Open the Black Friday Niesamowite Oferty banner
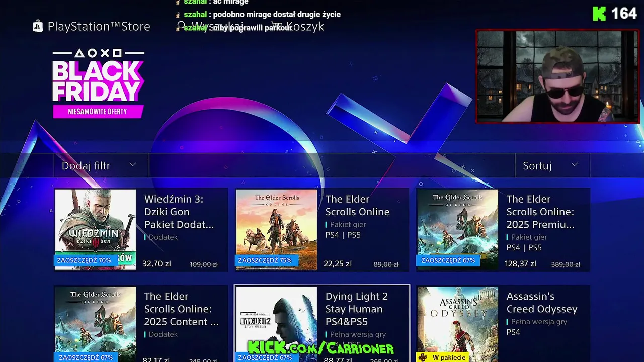Image resolution: width=644 pixels, height=362 pixels. click(99, 83)
